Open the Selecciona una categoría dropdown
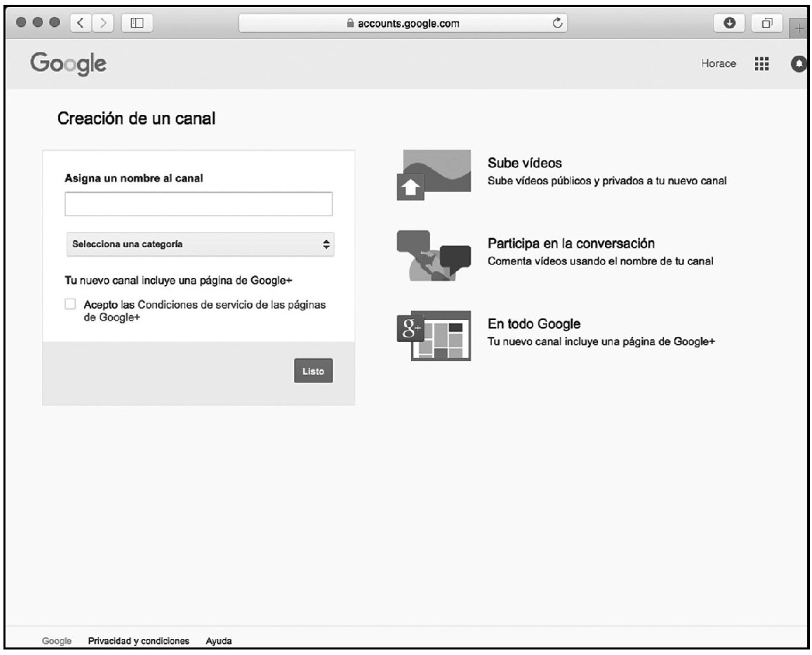This screenshot has height=655, width=812. click(x=200, y=244)
